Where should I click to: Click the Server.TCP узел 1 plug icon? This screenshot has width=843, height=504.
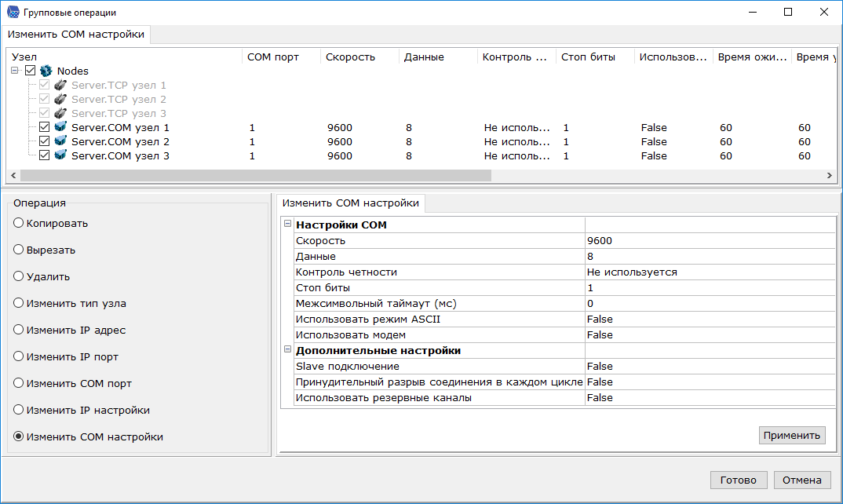tap(60, 85)
